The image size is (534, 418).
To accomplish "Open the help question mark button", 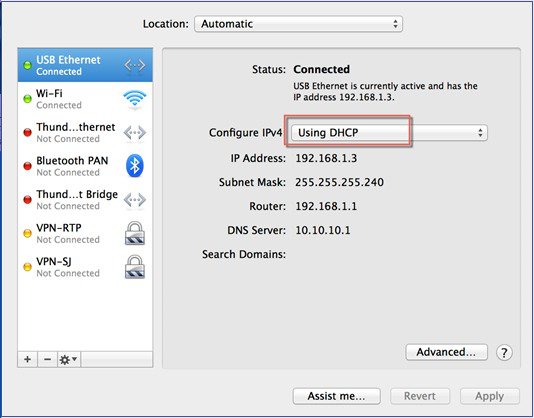I will point(504,353).
